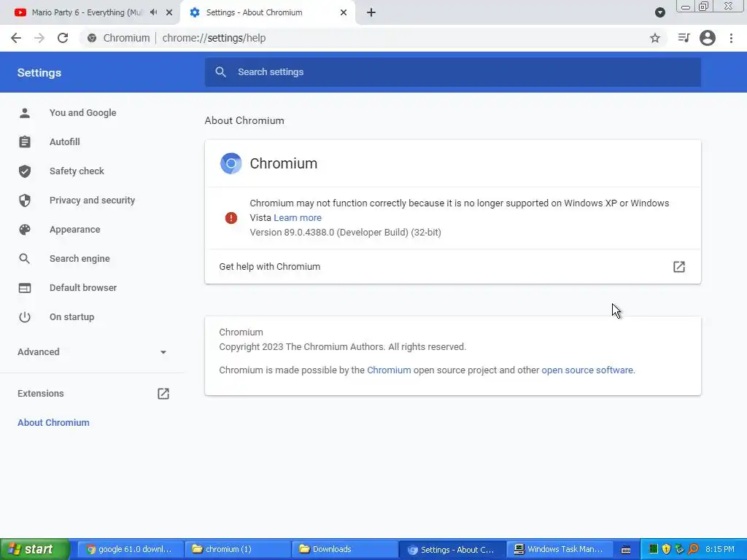Image resolution: width=747 pixels, height=560 pixels.
Task: Mute the Mario Party 6 tab audio icon
Action: click(153, 12)
